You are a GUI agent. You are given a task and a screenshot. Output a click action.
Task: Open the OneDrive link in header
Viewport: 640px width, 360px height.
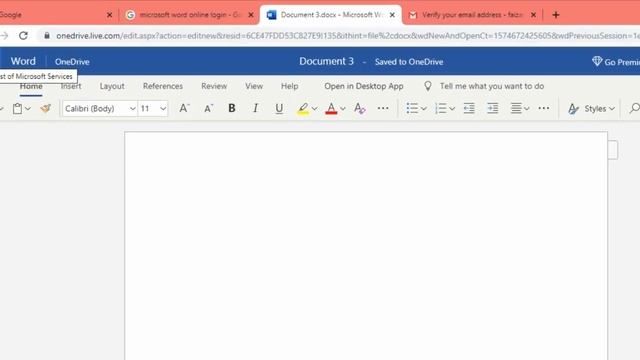point(72,62)
